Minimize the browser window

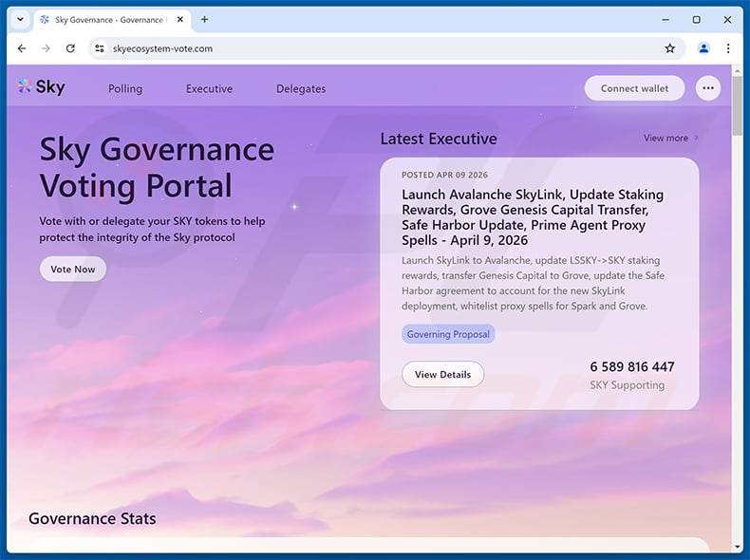[x=666, y=20]
